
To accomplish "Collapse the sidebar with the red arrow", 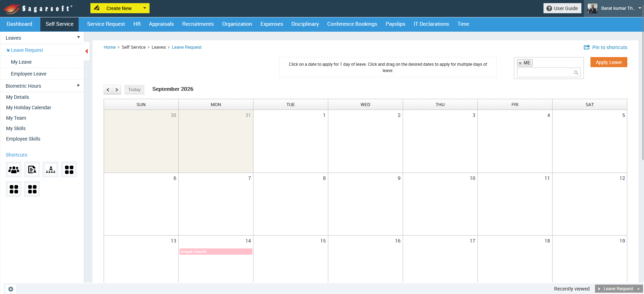I will tap(87, 51).
